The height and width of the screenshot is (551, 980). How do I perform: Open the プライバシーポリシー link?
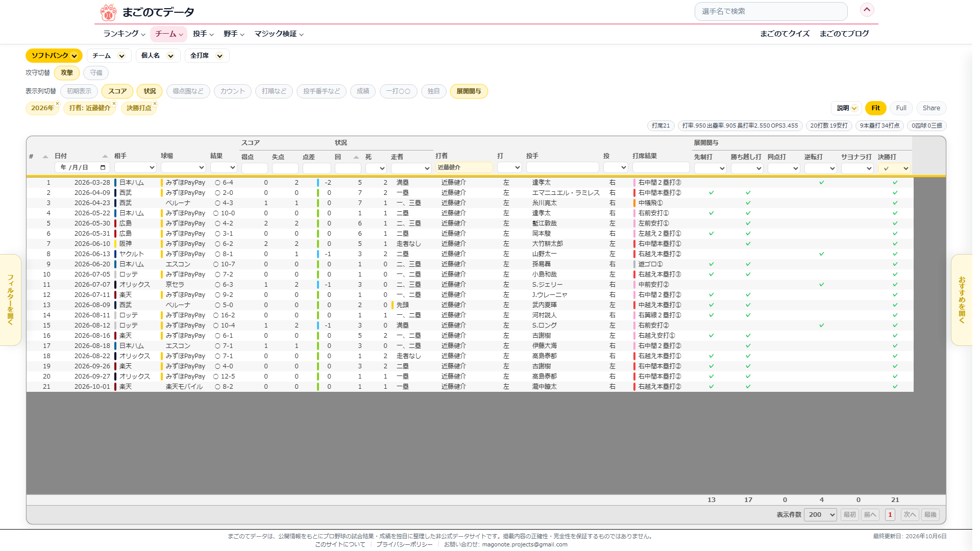(404, 544)
